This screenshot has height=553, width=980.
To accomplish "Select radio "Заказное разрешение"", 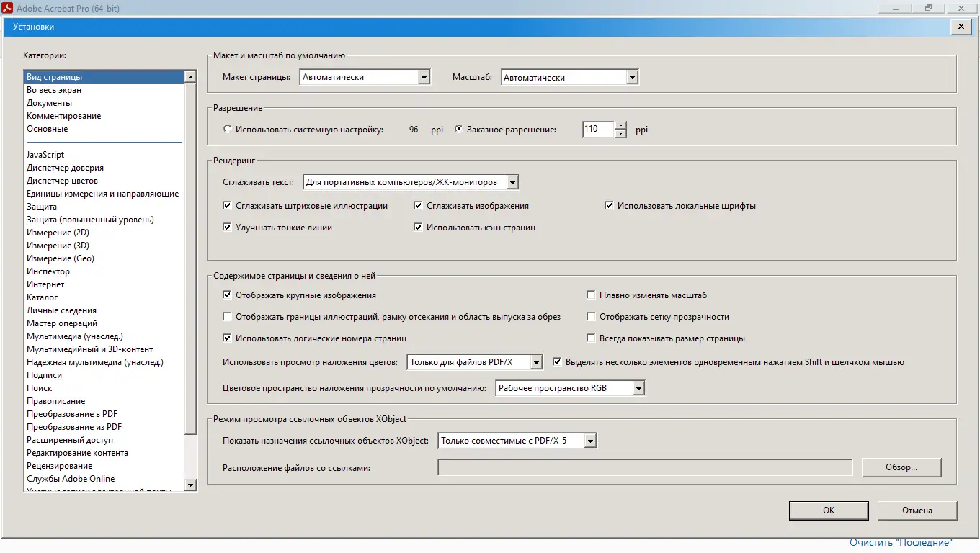I will click(458, 129).
